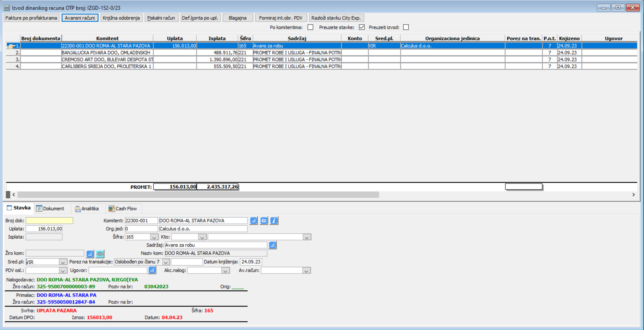Click teal icon beside Žiro kom

coord(100,254)
